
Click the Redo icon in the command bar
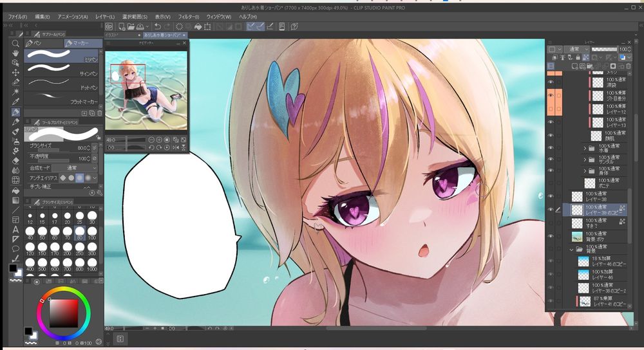point(166,26)
